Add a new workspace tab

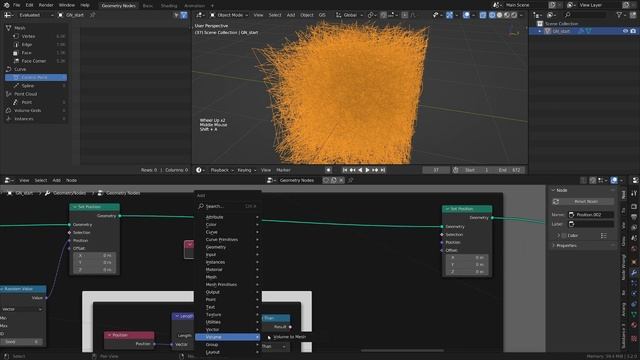pyautogui.click(x=212, y=6)
